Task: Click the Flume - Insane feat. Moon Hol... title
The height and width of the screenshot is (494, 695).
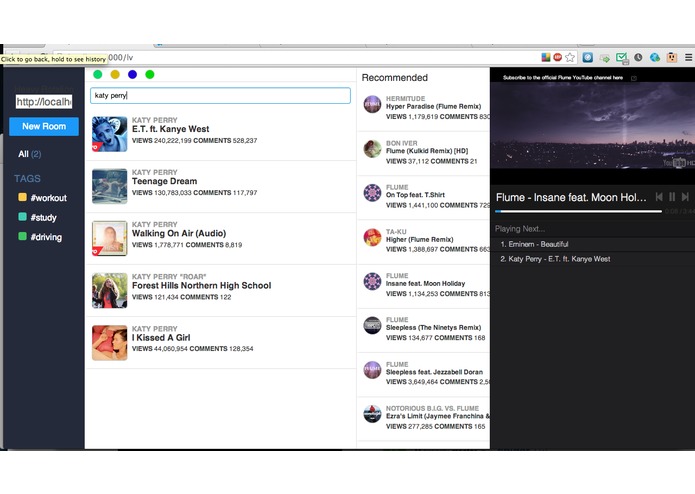Action: (571, 197)
